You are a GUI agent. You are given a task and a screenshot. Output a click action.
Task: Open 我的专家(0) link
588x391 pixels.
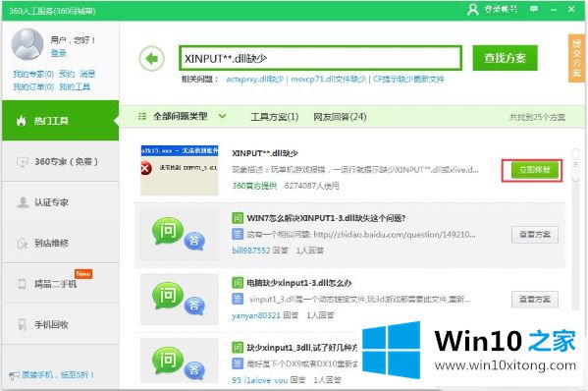pos(33,74)
